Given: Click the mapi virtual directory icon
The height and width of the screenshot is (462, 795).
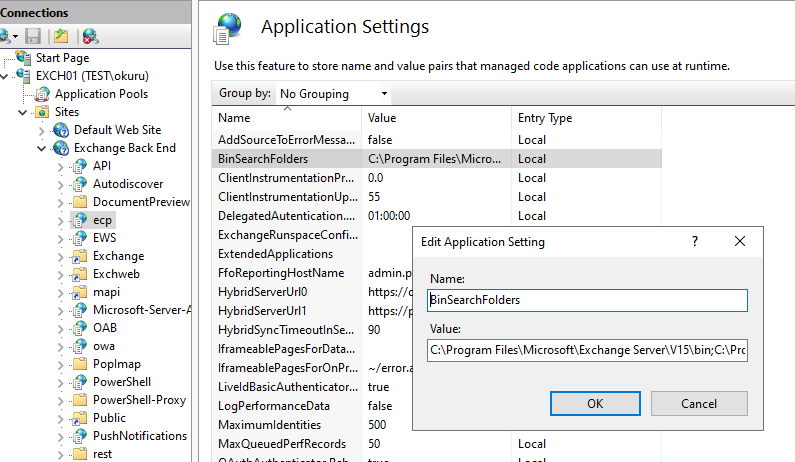Looking at the screenshot, I should point(80,292).
